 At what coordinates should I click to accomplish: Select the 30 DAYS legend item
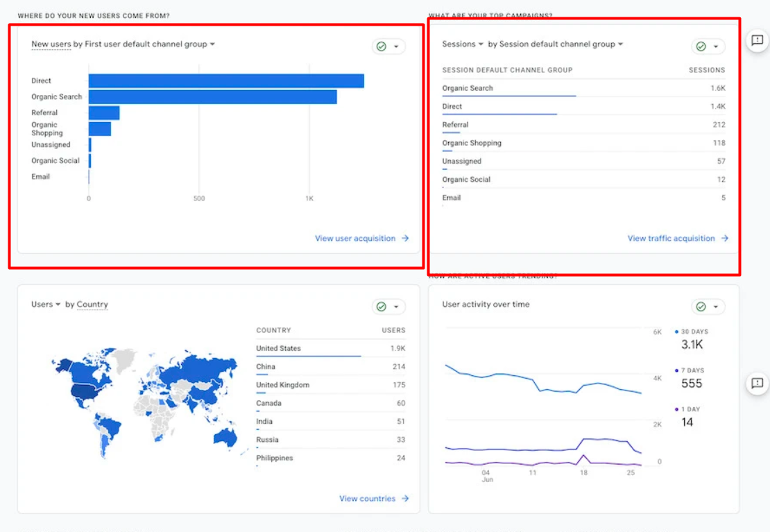tap(694, 332)
